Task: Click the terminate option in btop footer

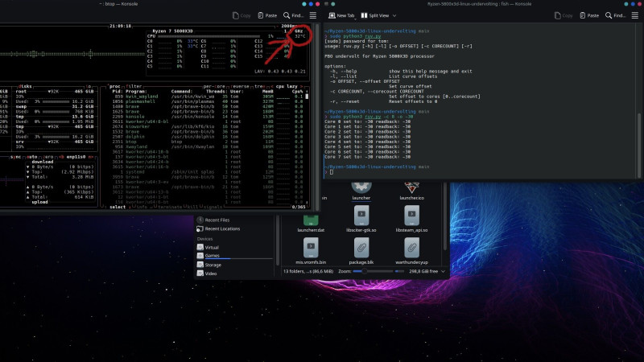Action: tap(169, 207)
